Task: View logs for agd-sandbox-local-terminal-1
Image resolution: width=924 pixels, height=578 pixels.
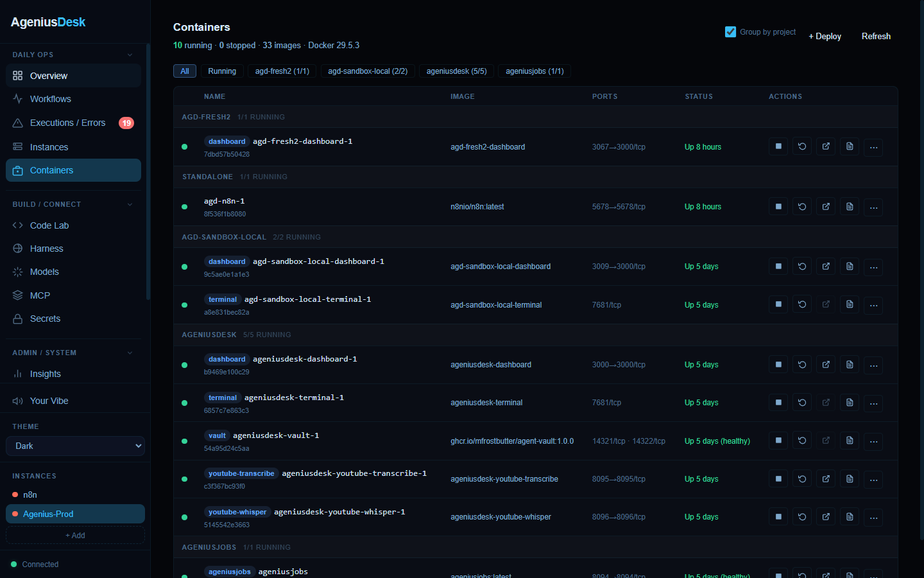Action: tap(850, 304)
